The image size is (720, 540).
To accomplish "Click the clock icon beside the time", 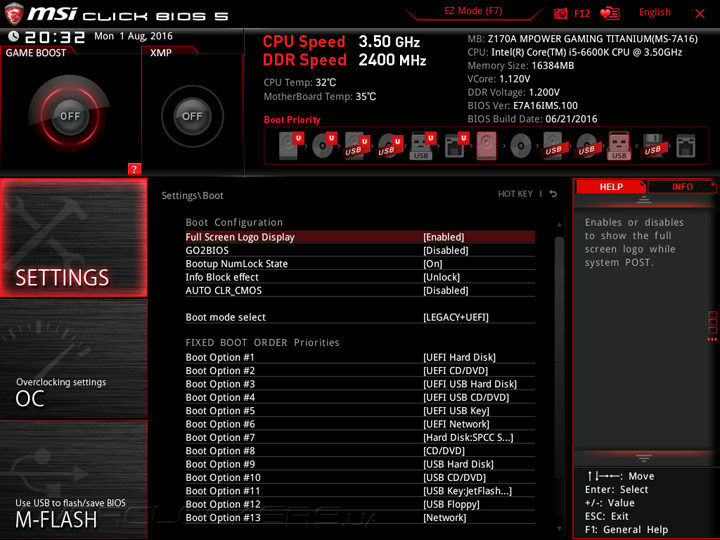I will pos(14,36).
